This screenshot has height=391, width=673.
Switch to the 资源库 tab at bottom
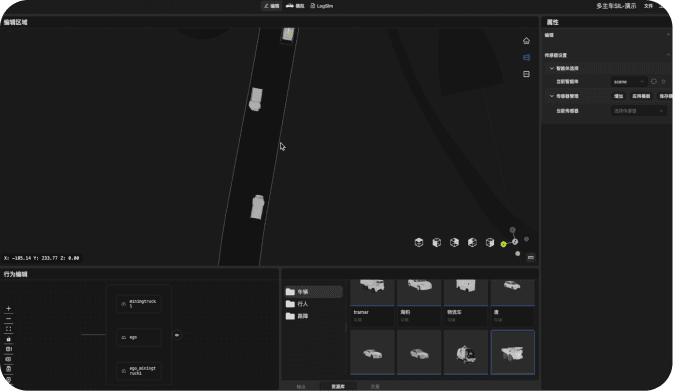338,387
